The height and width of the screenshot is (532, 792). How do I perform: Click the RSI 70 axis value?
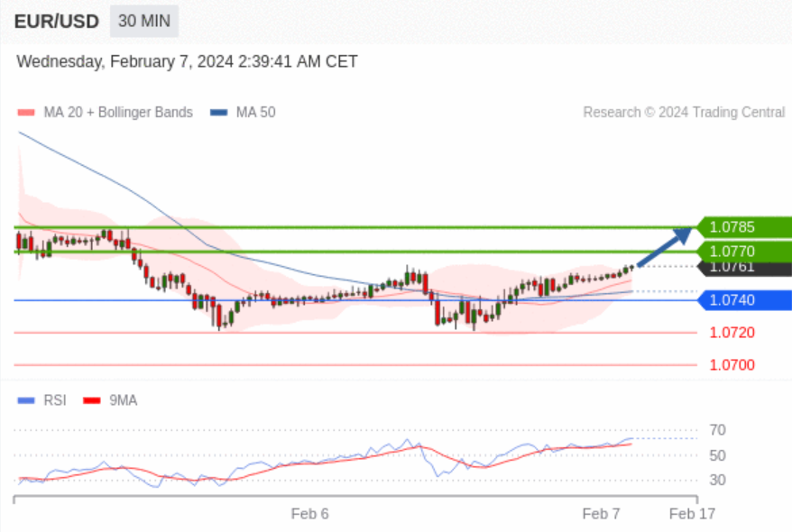coord(717,430)
